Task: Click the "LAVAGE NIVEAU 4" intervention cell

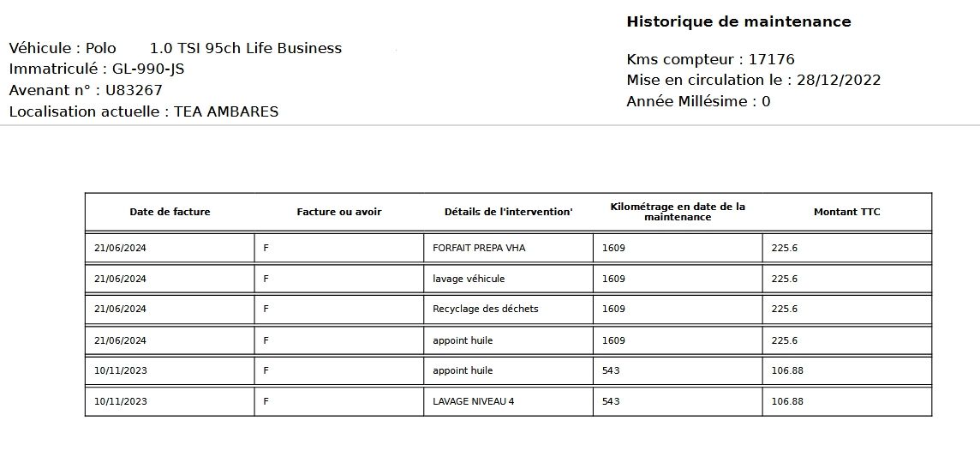Action: tap(473, 401)
